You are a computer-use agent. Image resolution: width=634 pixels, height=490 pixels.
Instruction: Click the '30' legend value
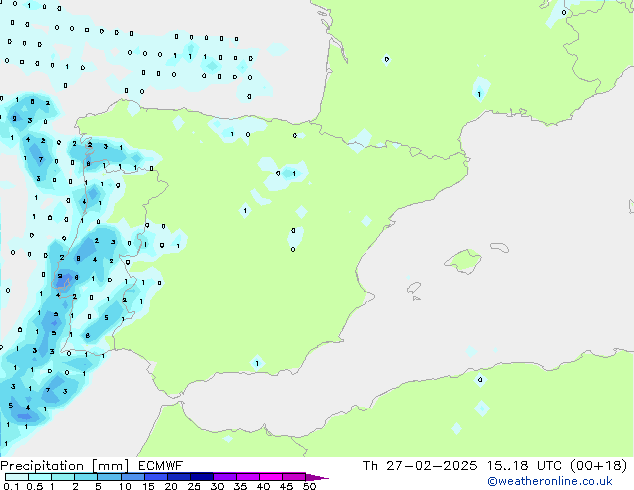[x=217, y=486]
